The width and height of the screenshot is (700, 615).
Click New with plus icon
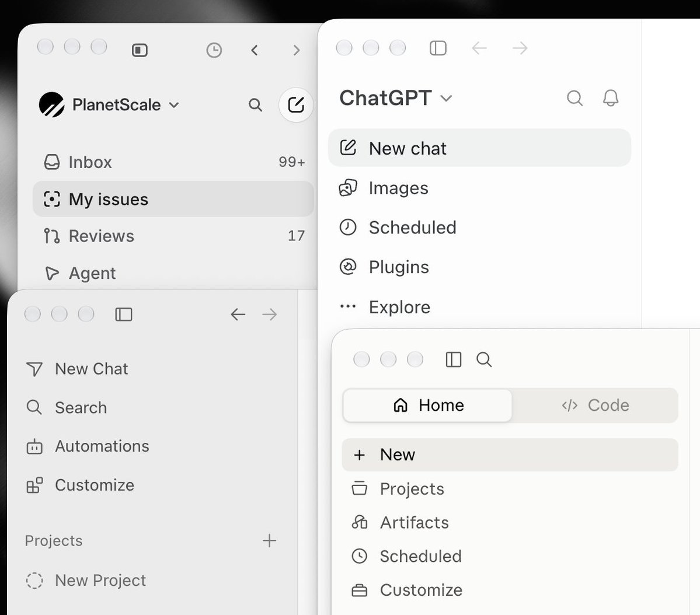click(510, 455)
